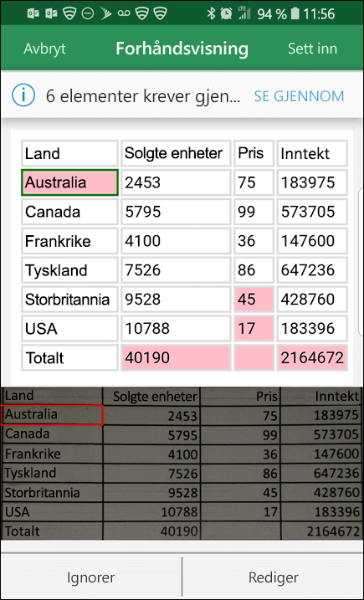Tap the Rediger button
The image size is (364, 600).
pos(274,577)
